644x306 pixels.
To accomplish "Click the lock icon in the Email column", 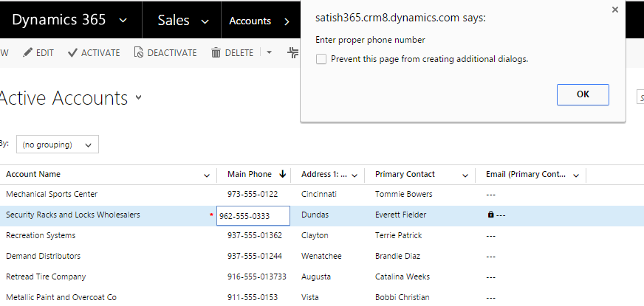I will point(490,215).
